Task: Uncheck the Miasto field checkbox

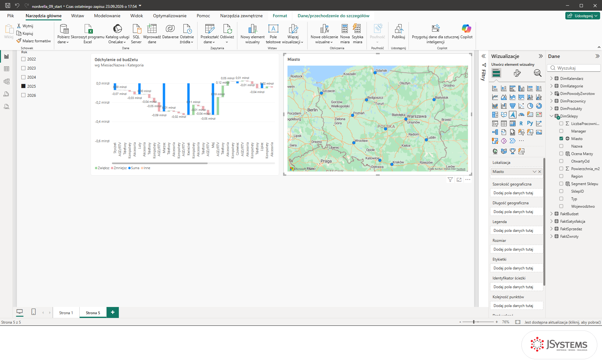Action: [561, 138]
